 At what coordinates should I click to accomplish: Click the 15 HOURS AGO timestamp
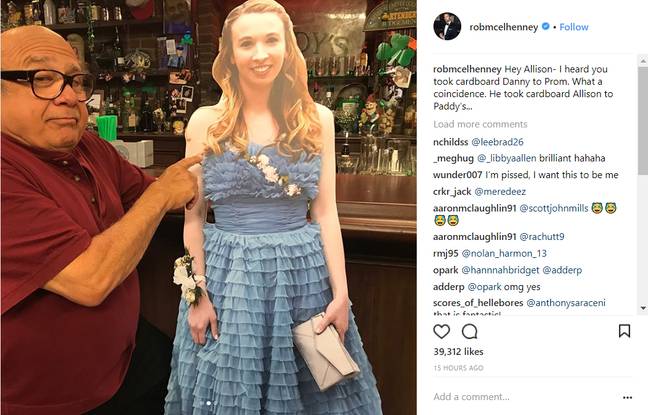458,368
